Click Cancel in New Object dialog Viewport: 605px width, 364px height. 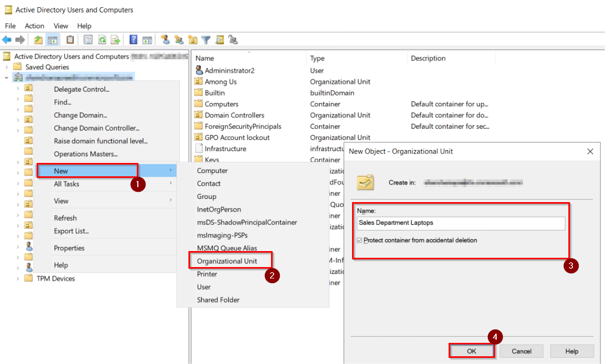point(521,351)
